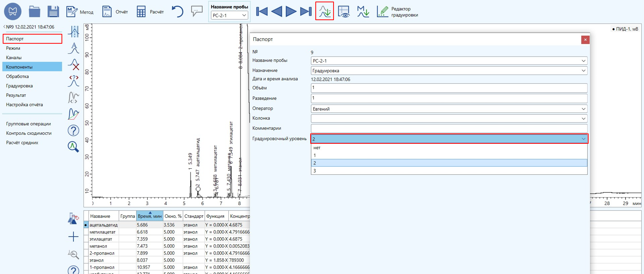Viewport: 644px width, 274px height.
Task: Go to the next chromatogram arrow
Action: coord(291,12)
